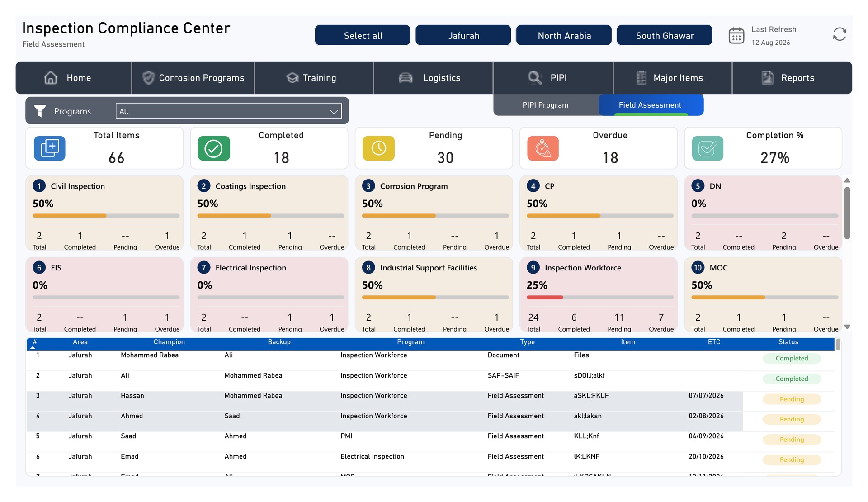Click item text aSKL;FKLF in row 3

click(591, 395)
